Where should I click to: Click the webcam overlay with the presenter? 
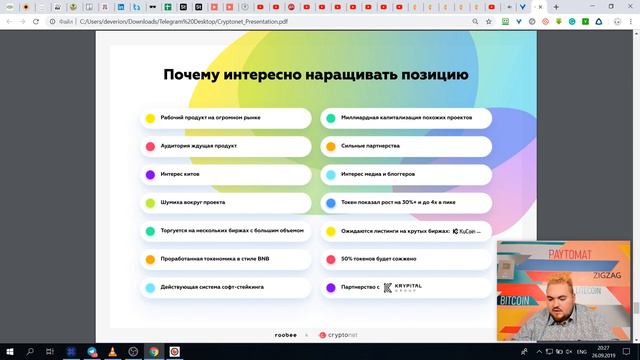pyautogui.click(x=563, y=291)
